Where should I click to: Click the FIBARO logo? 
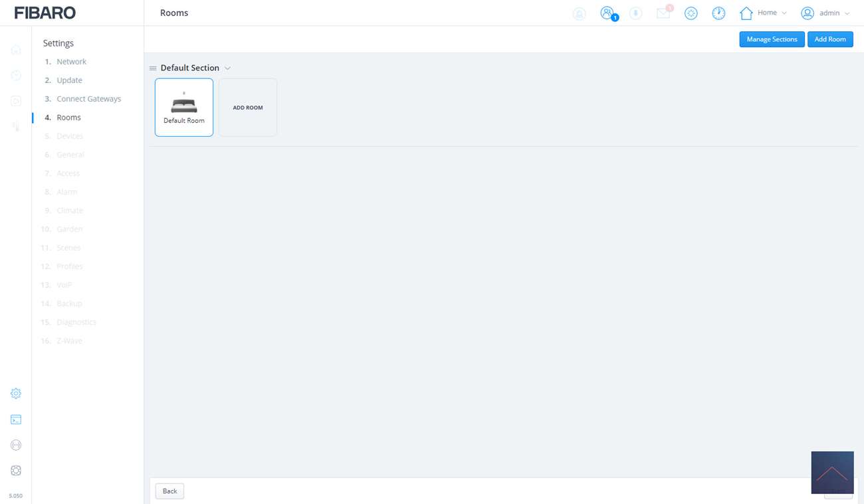[45, 13]
